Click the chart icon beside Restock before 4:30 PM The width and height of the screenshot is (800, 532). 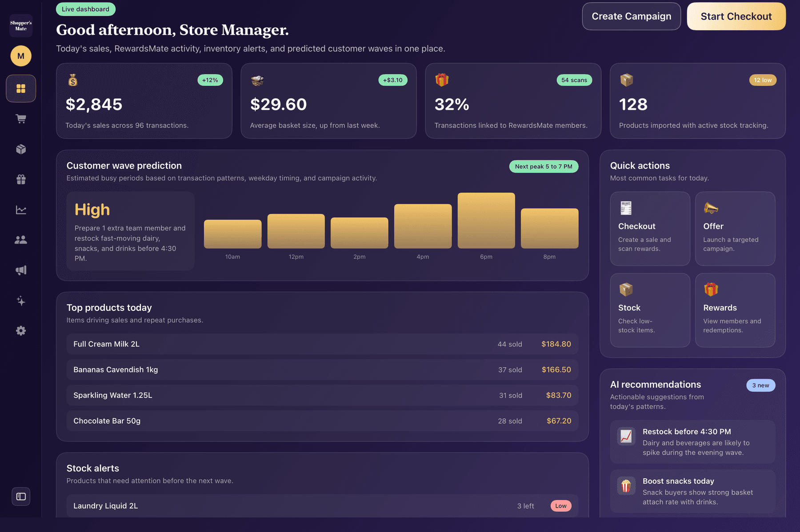tap(626, 437)
